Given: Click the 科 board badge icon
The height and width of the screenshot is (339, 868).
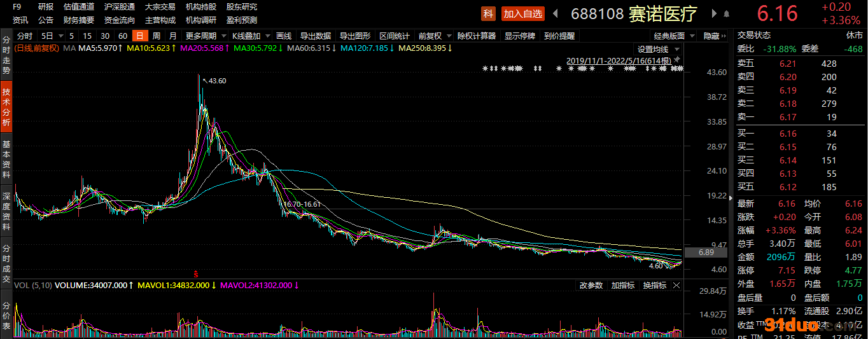Looking at the screenshot, I should [x=488, y=13].
